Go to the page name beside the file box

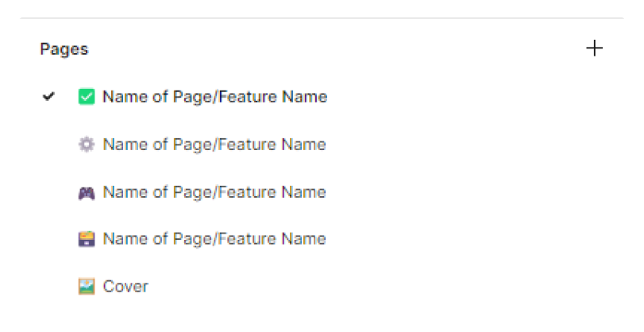pyautogui.click(x=214, y=239)
